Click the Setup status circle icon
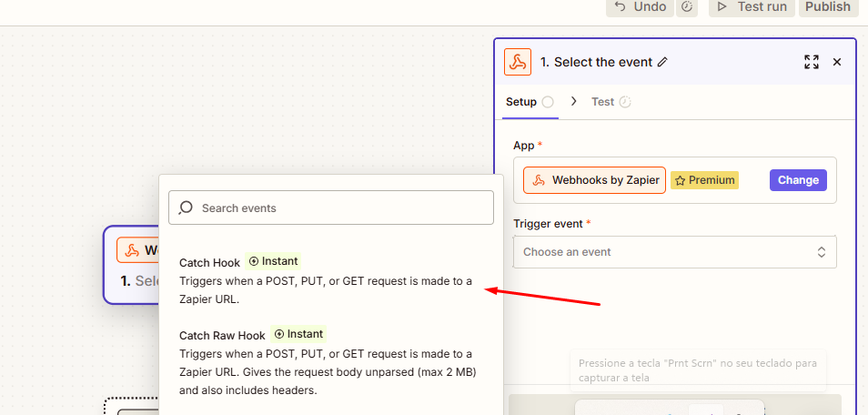Image resolution: width=868 pixels, height=415 pixels. click(x=548, y=102)
